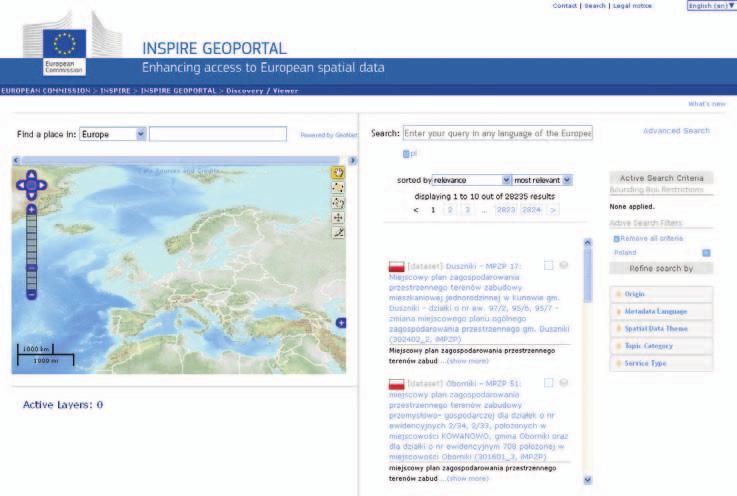Open the Oborniki MPZP 51 dataset title
Viewport: 737px width, 496px height.
point(479,420)
